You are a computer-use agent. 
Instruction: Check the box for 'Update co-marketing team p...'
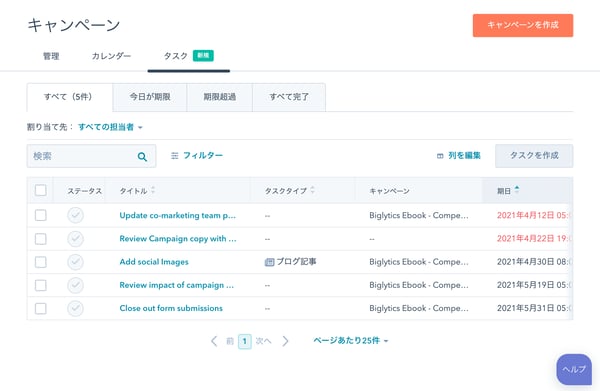pyautogui.click(x=41, y=215)
